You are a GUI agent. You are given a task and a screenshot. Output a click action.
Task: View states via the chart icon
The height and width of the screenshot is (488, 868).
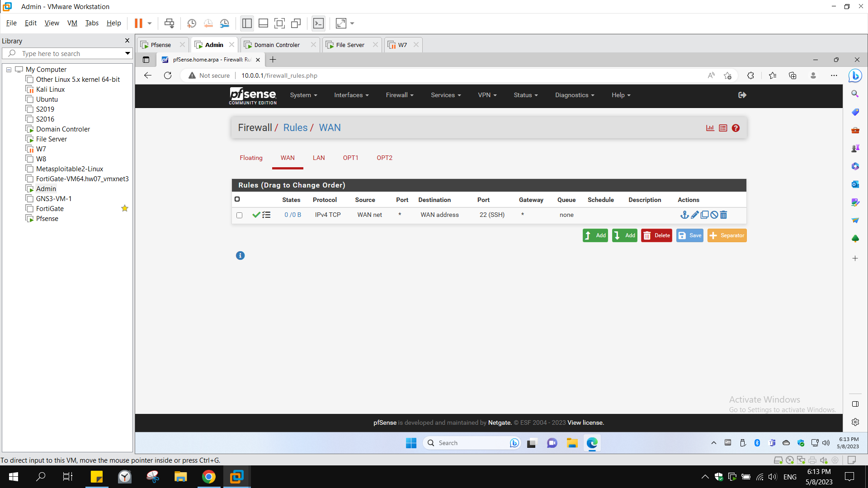coord(710,128)
